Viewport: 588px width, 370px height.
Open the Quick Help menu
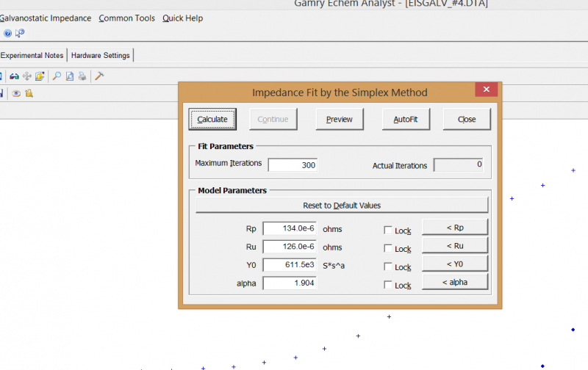(x=182, y=18)
